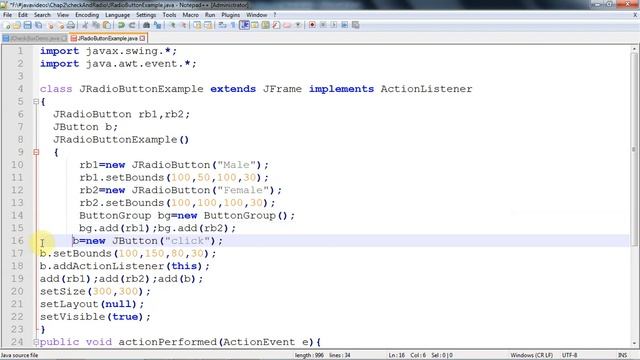
Task: Open the View menu
Action: [x=62, y=15]
